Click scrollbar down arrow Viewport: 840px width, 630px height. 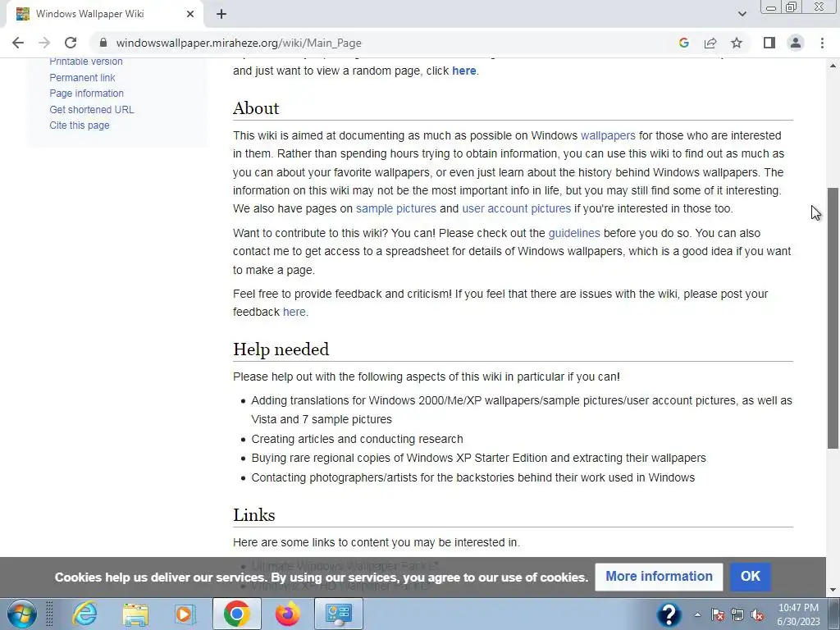(x=833, y=590)
